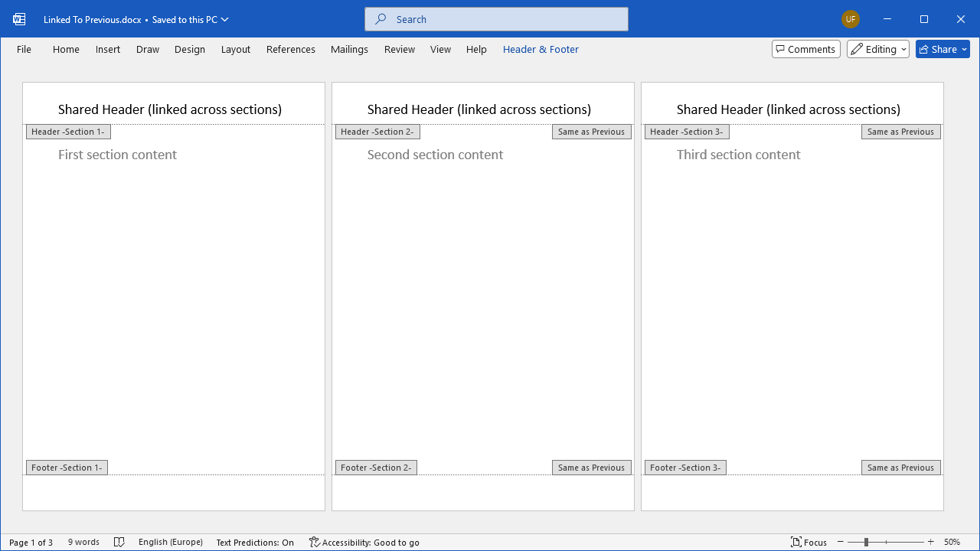Click the zoom out minus button
The height and width of the screenshot is (551, 980).
pos(840,542)
